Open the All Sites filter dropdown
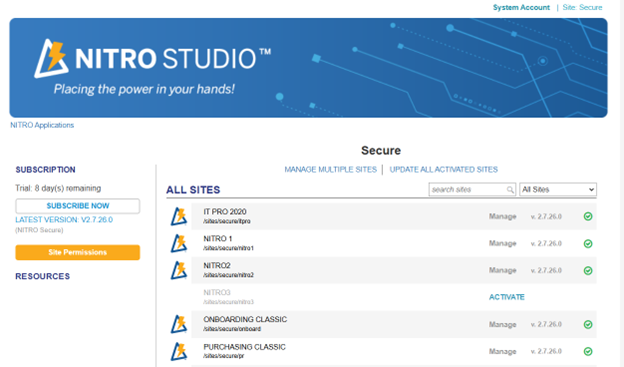 558,189
